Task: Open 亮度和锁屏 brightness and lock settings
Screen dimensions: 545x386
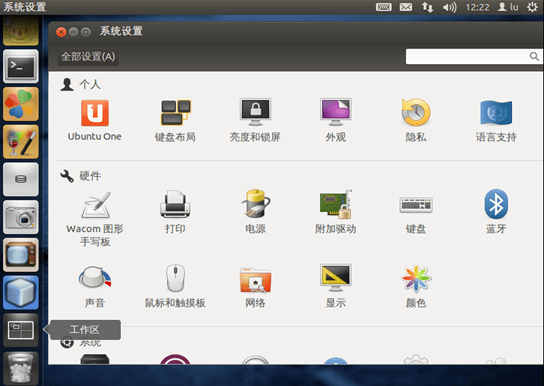Action: pos(255,120)
